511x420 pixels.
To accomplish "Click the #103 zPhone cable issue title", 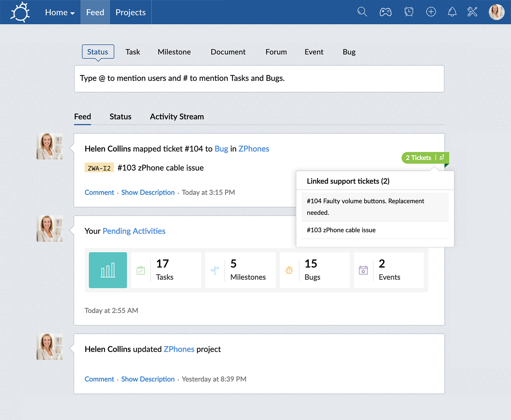I will coord(160,168).
